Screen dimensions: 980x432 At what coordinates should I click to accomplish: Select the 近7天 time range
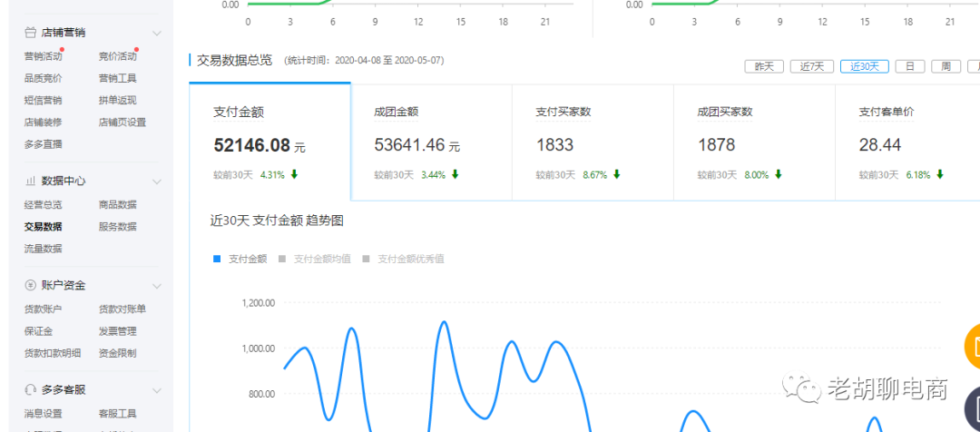click(x=812, y=66)
